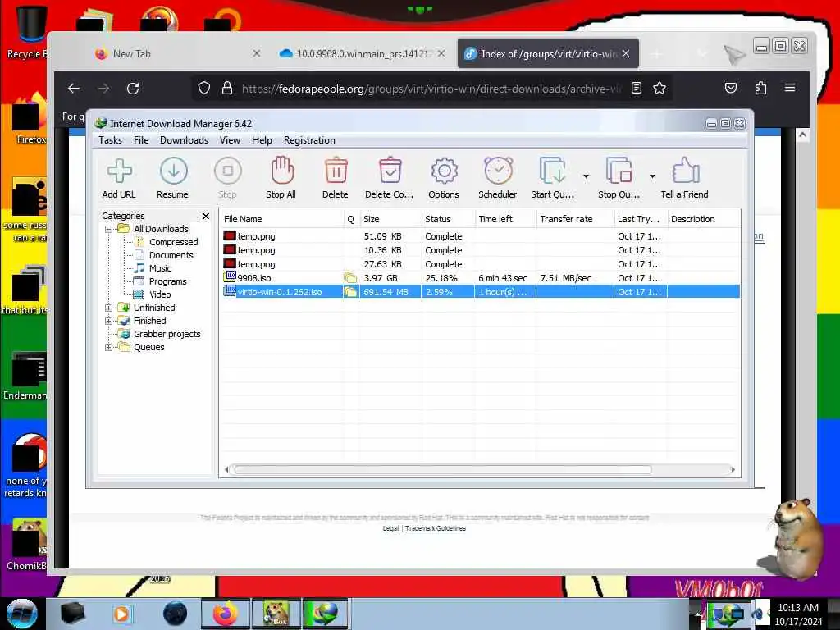Select the Compressed category

[x=173, y=242]
